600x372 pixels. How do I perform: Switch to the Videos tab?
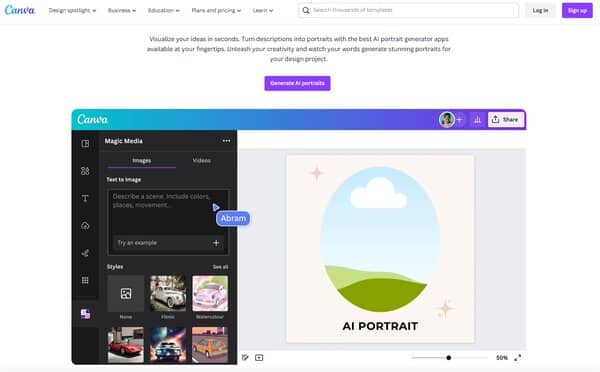coord(202,161)
